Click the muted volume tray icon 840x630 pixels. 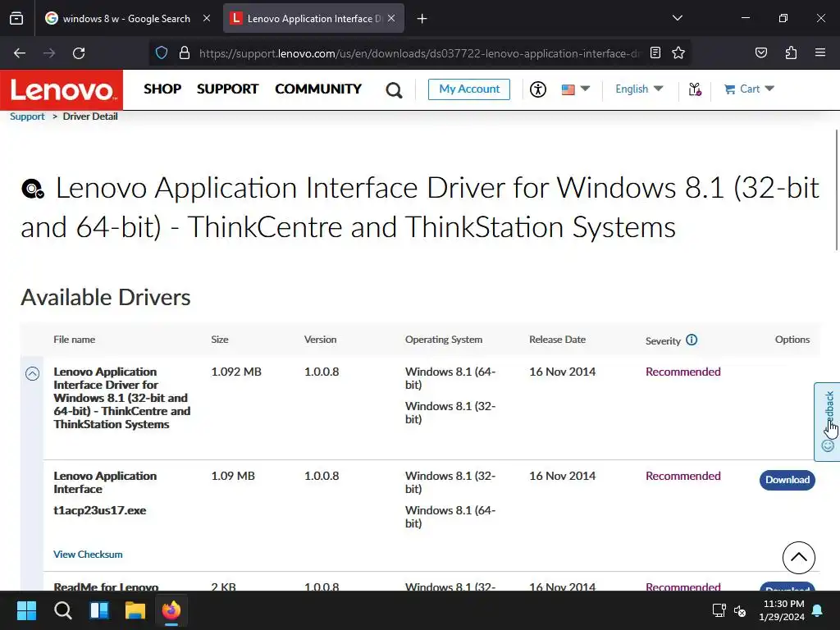coord(740,610)
